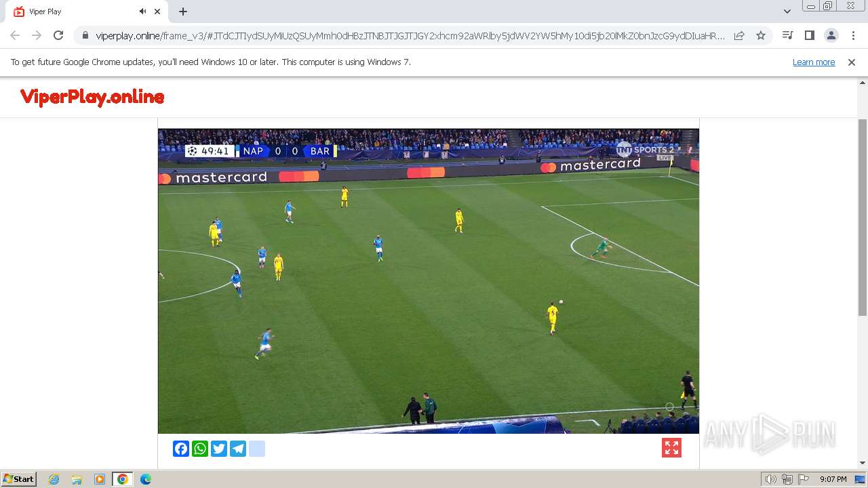Click the football video stream
This screenshot has width=868, height=488.
(x=429, y=281)
